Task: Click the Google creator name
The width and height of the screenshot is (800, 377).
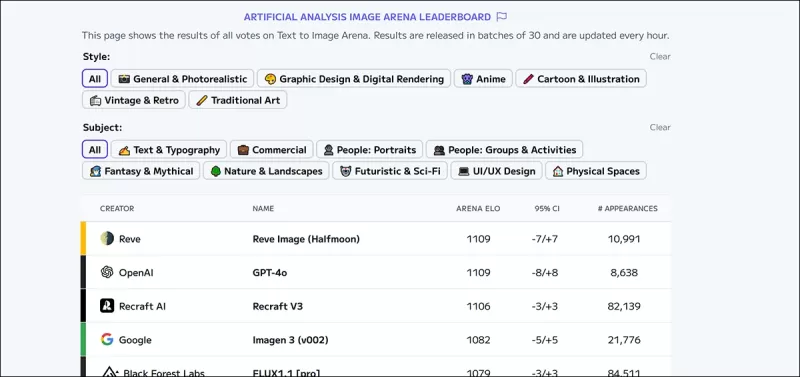Action: (135, 340)
